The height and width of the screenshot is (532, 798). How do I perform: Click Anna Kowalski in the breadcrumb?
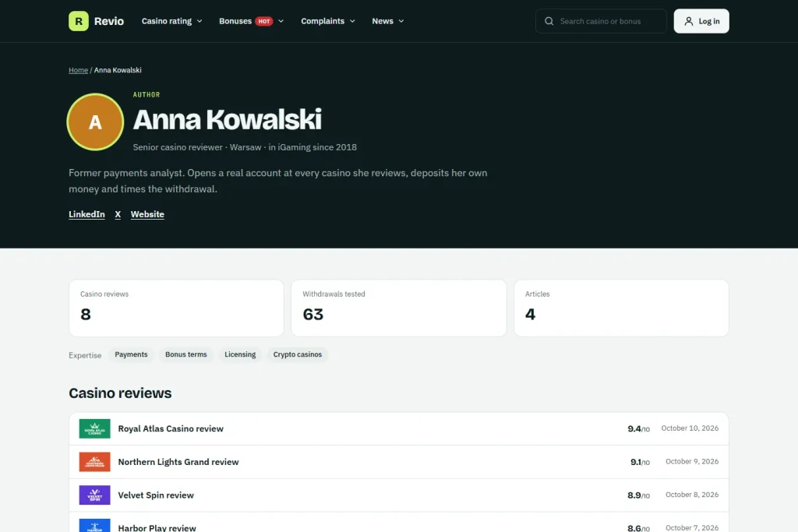pyautogui.click(x=118, y=70)
